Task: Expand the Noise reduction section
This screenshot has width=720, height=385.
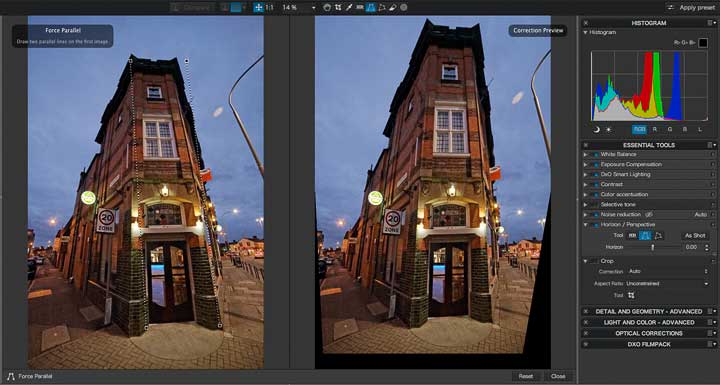Action: click(x=585, y=215)
